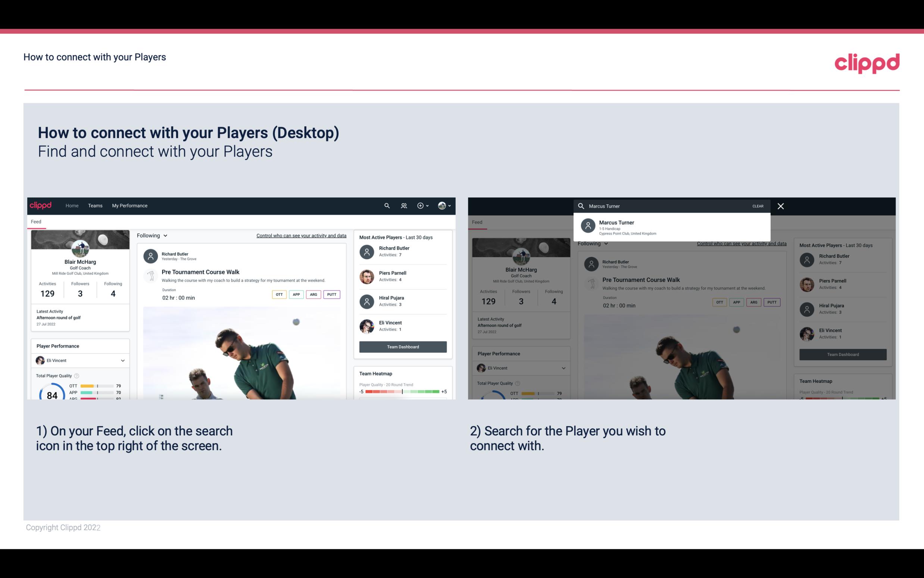Screen dimensions: 924x578
Task: Click the close X icon on search overlay
Action: click(781, 206)
